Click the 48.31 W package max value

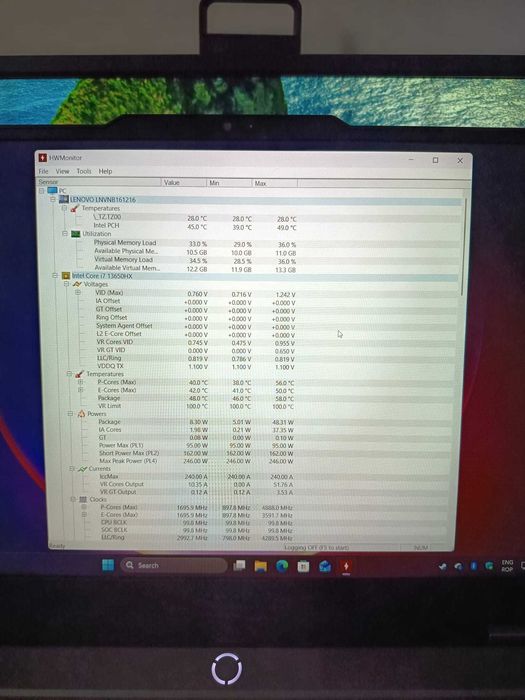click(x=282, y=422)
